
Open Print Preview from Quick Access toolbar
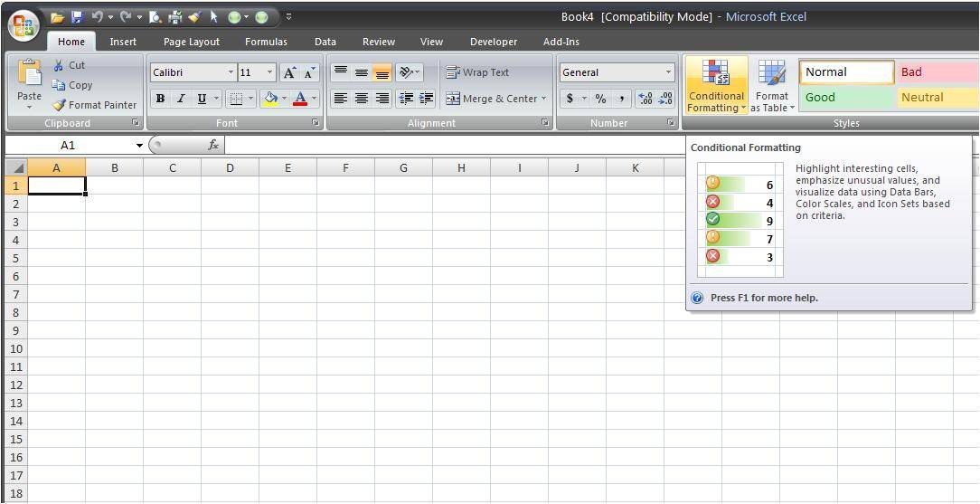pos(156,17)
